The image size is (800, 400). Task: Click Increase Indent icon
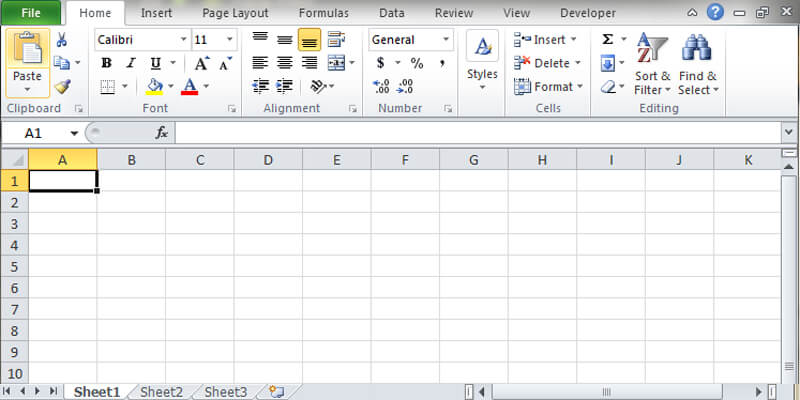coord(284,86)
